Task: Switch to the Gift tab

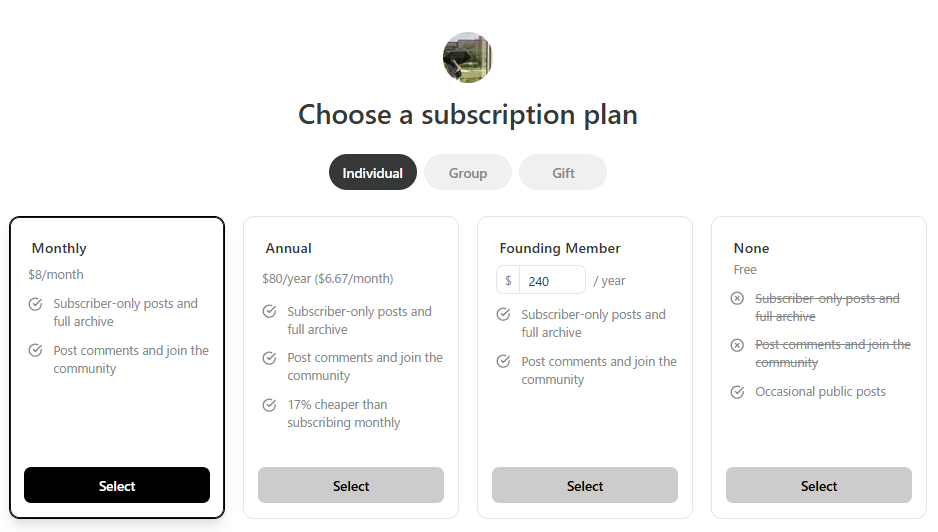Action: click(563, 172)
